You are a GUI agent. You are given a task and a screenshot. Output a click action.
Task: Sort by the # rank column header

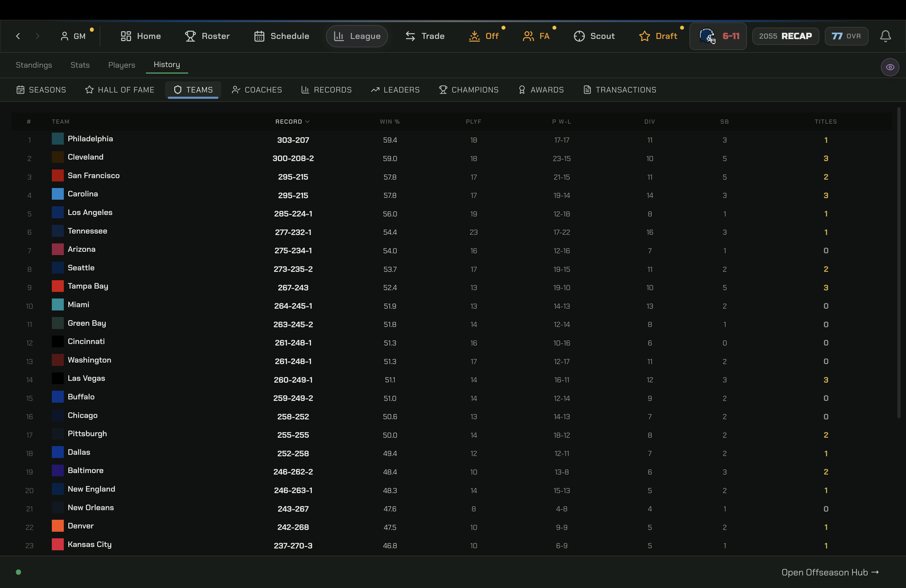29,122
